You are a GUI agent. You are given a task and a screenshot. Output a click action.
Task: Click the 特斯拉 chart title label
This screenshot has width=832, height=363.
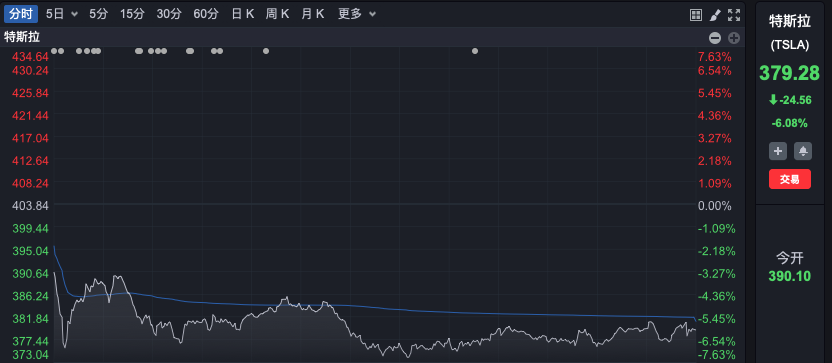(22, 37)
